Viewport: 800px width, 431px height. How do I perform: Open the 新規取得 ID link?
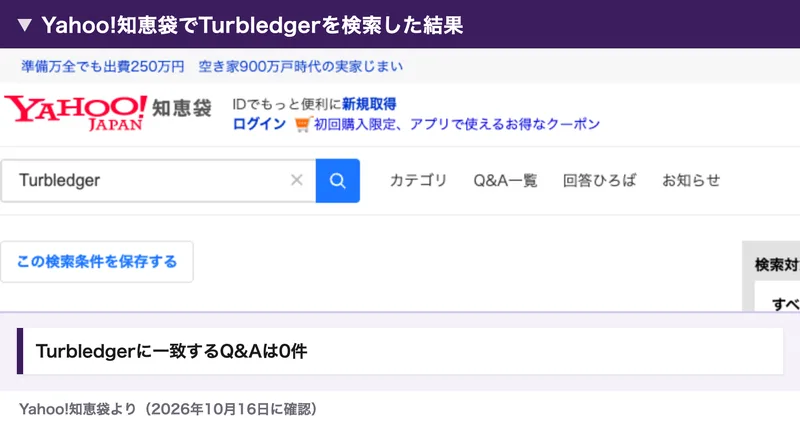(x=369, y=104)
